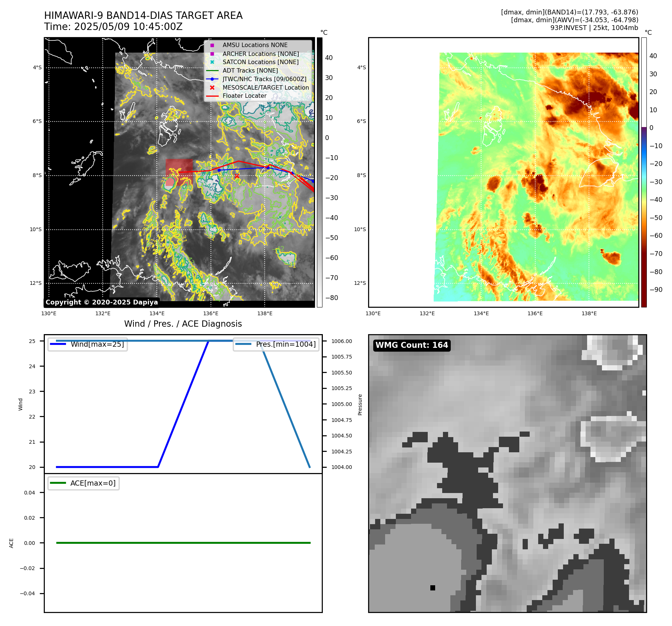Click the red shaded floater box on the map

point(179,172)
